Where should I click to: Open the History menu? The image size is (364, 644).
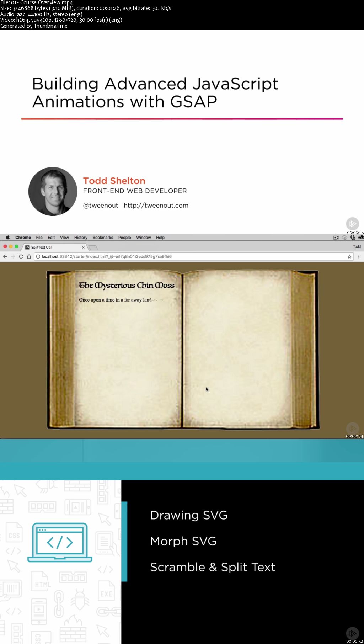[81, 238]
